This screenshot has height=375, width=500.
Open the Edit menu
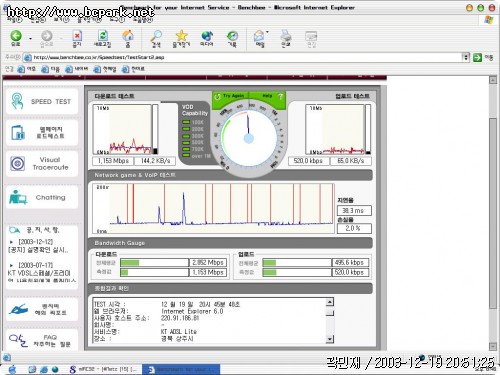tap(38, 20)
